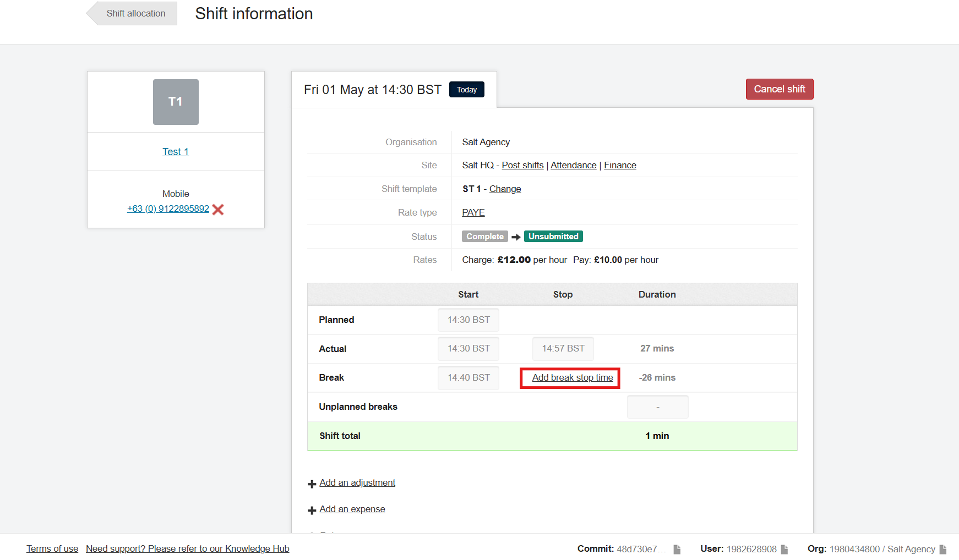Click the plus icon beside Add an adjustment
The width and height of the screenshot is (959, 560).
[x=312, y=484]
